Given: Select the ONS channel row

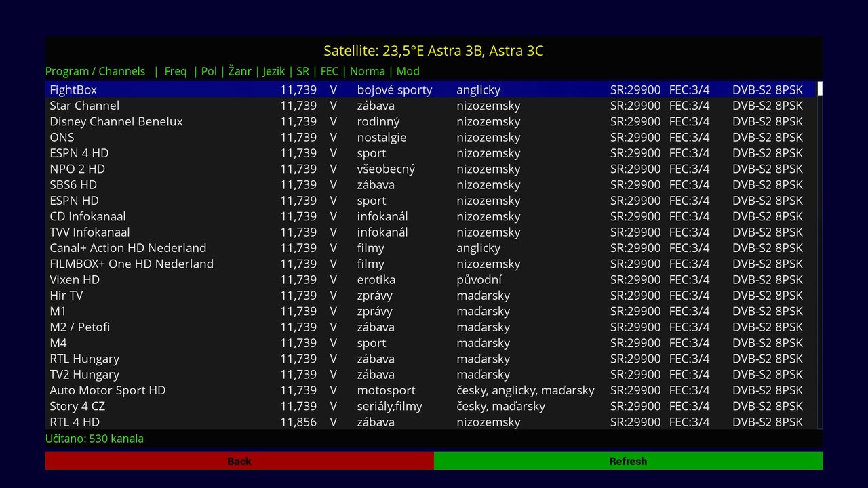Looking at the screenshot, I should tap(431, 137).
